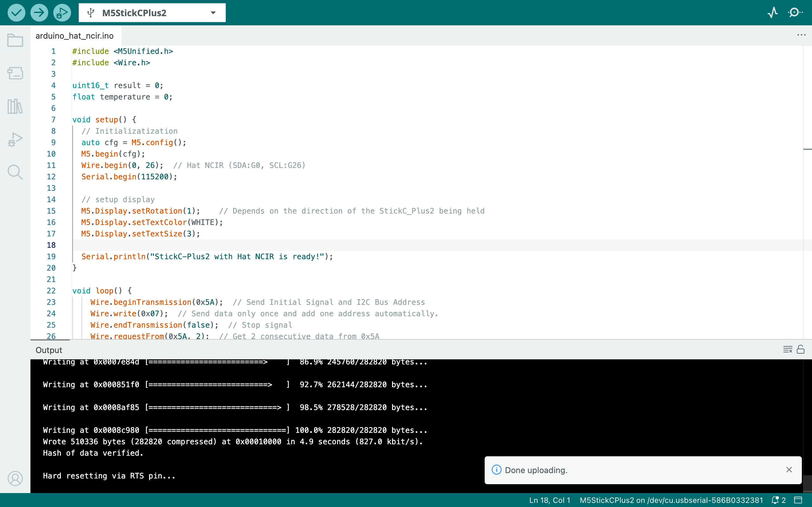Open the Library Manager sidebar
This screenshot has width=812, height=507.
pyautogui.click(x=15, y=106)
